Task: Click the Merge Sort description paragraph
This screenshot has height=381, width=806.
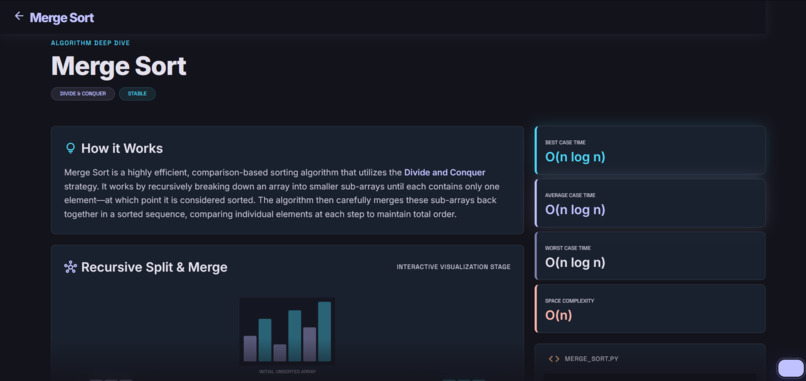Action: tap(282, 193)
